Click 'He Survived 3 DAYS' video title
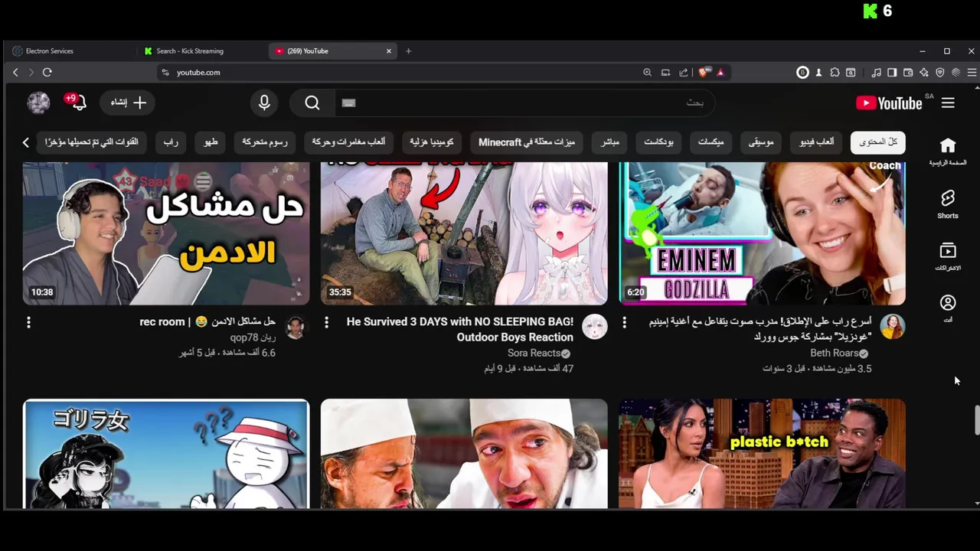The image size is (980, 551). click(459, 329)
